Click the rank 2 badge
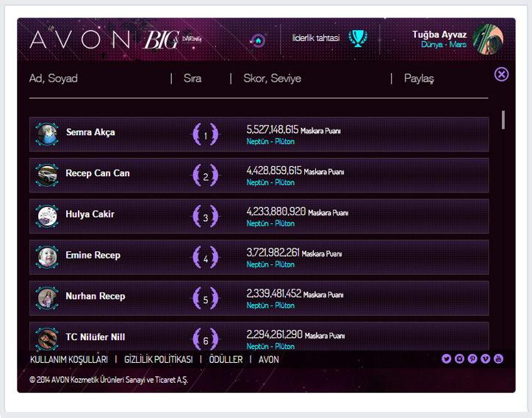The image size is (532, 418). 205,176
